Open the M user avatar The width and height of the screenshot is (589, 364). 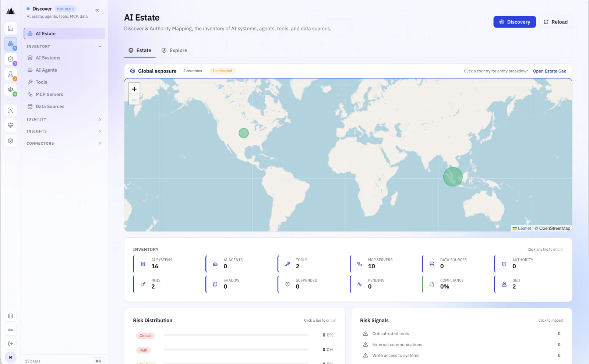pyautogui.click(x=11, y=357)
